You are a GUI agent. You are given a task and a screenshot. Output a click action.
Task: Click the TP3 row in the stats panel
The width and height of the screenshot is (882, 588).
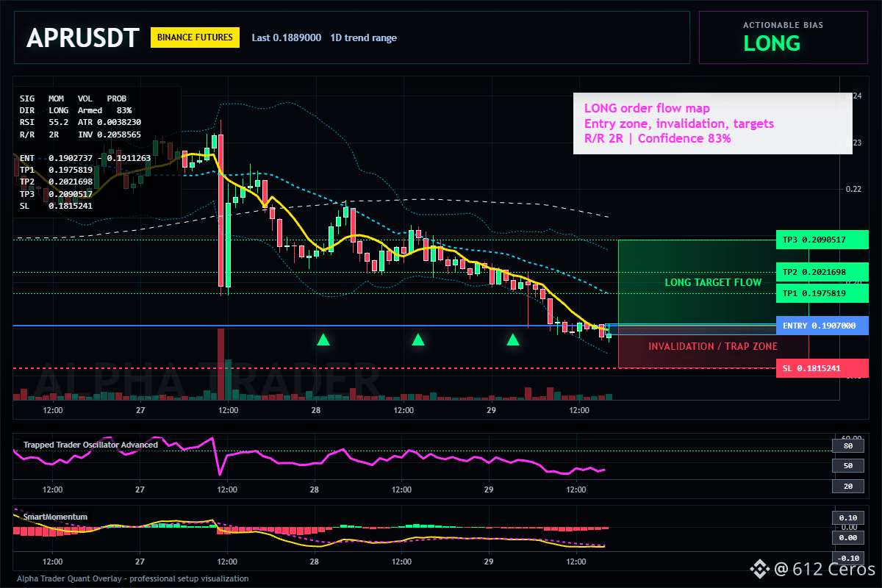point(57,194)
